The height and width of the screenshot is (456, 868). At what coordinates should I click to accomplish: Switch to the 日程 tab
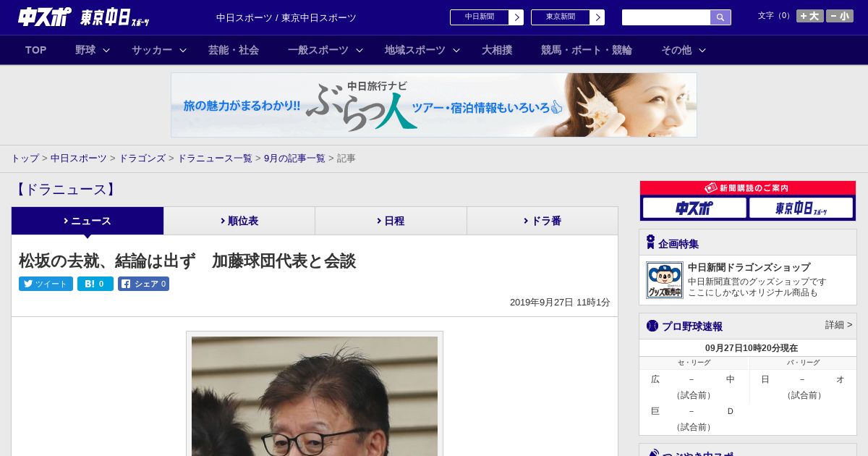coord(391,221)
